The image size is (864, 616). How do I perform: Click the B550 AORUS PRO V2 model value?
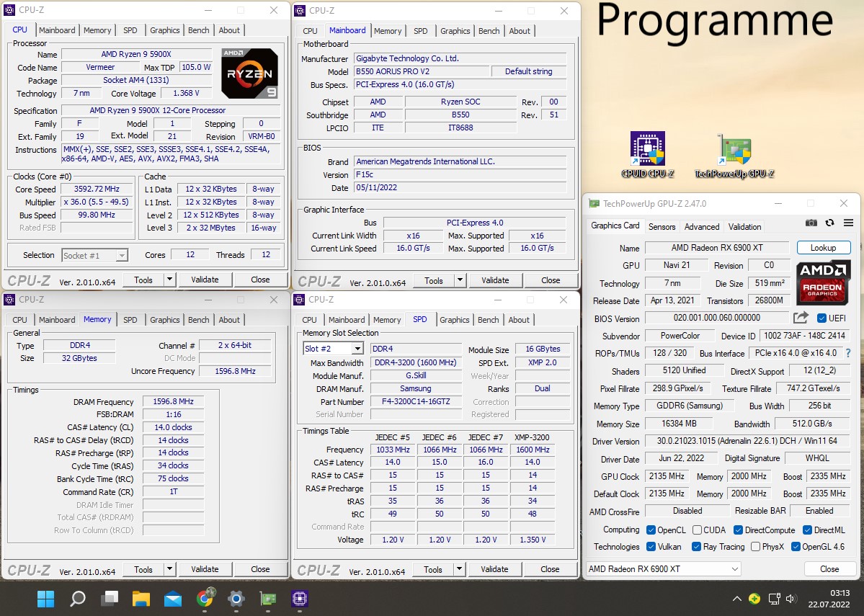(422, 71)
